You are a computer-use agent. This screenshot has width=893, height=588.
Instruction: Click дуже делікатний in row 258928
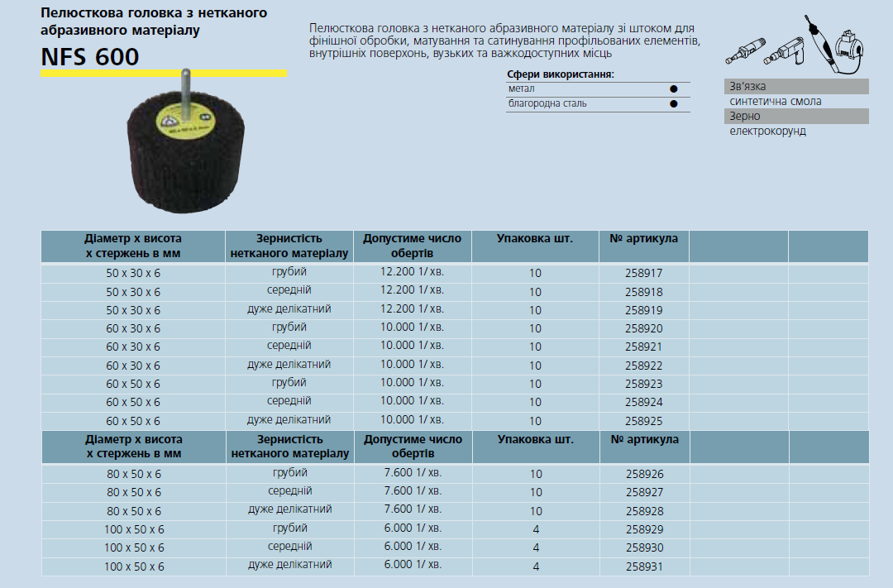click(290, 509)
